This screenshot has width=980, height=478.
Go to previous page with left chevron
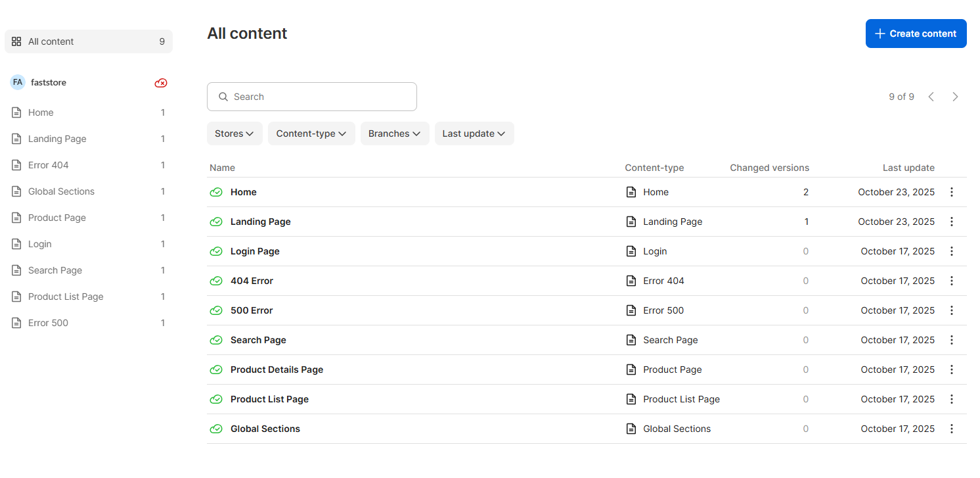[931, 97]
